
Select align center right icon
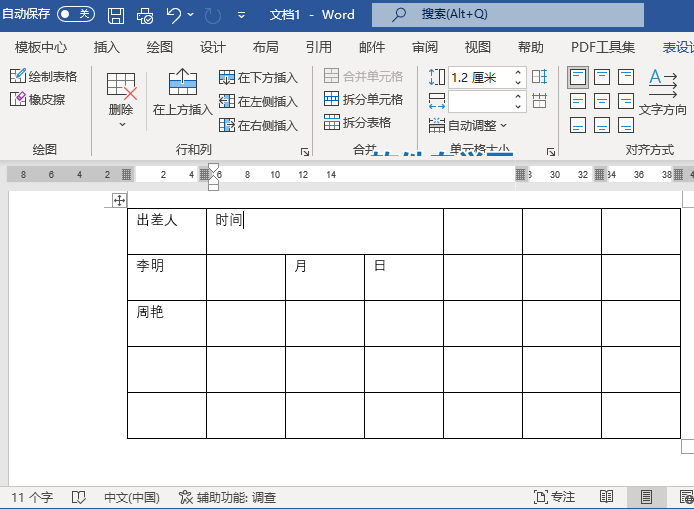626,101
